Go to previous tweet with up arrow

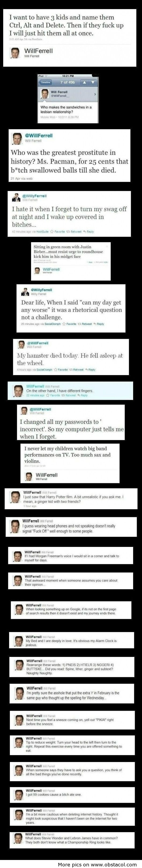pos(84,82)
